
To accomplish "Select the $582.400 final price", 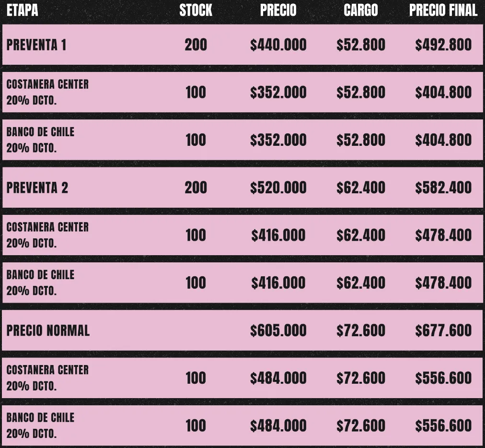I will pyautogui.click(x=443, y=188).
